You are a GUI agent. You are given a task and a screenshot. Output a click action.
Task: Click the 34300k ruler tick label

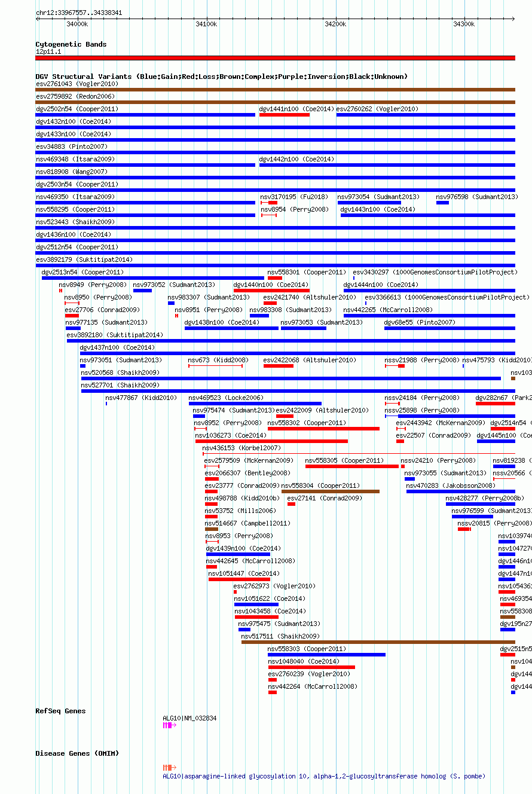[464, 24]
